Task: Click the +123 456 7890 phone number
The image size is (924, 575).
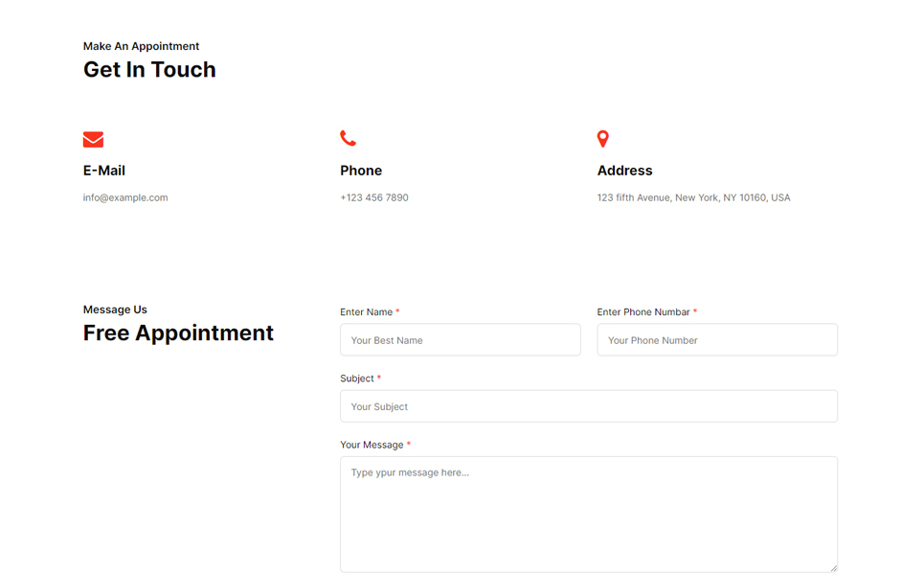Action: (x=373, y=197)
